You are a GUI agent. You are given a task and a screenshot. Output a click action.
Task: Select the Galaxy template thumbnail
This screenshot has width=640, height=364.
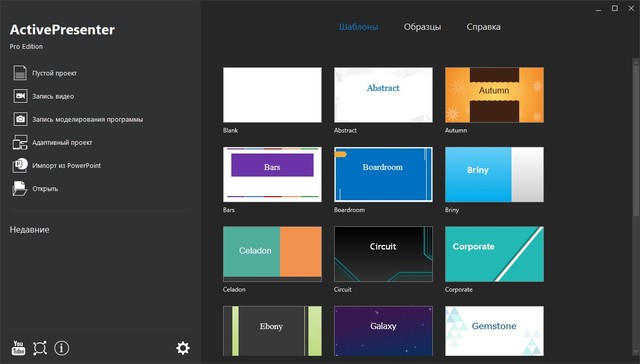coord(383,331)
